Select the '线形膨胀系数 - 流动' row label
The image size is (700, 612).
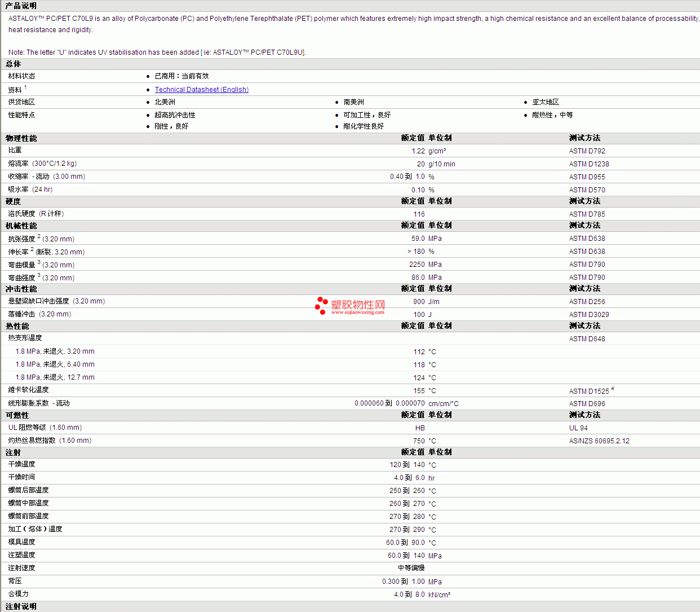tap(39, 403)
